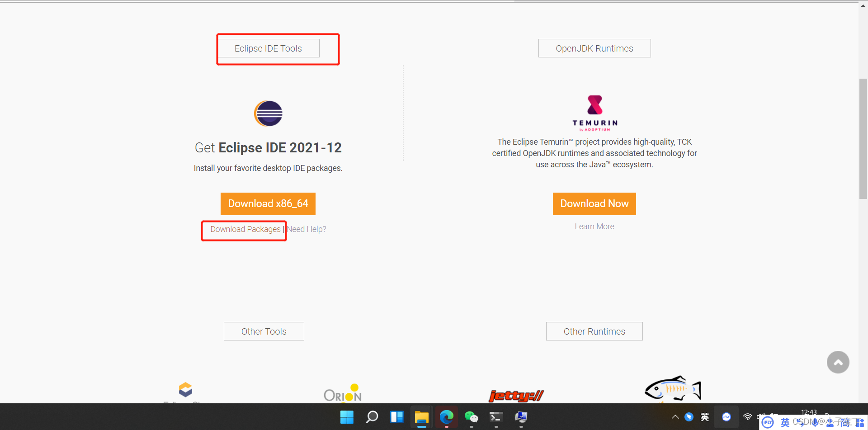Select the Other Tools heading
The width and height of the screenshot is (868, 430).
point(264,331)
